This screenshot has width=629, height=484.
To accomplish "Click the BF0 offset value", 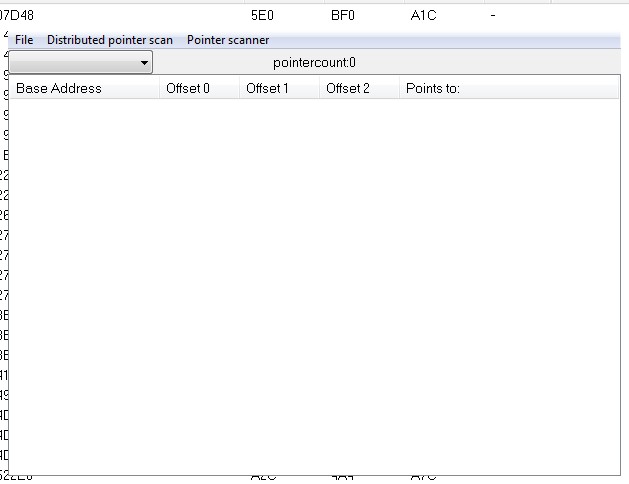I will [343, 16].
